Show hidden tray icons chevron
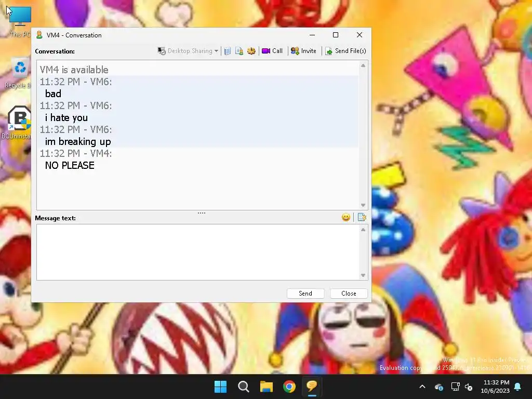The width and height of the screenshot is (532, 399). pos(422,387)
